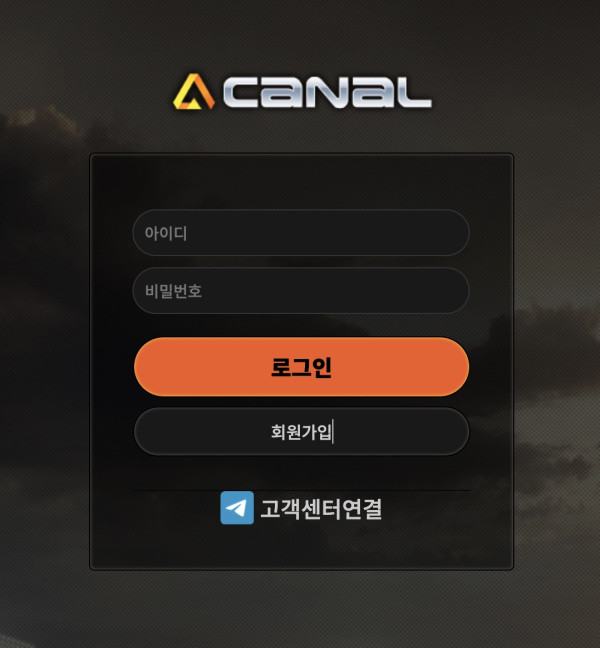This screenshot has width=600, height=648.
Task: Click the orange 로그인 button
Action: pos(301,367)
